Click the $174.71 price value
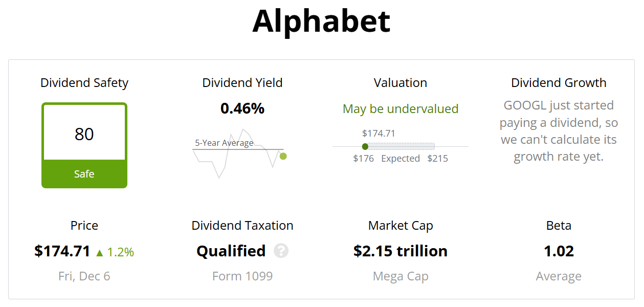Viewport: 644px width, 307px height. point(62,251)
